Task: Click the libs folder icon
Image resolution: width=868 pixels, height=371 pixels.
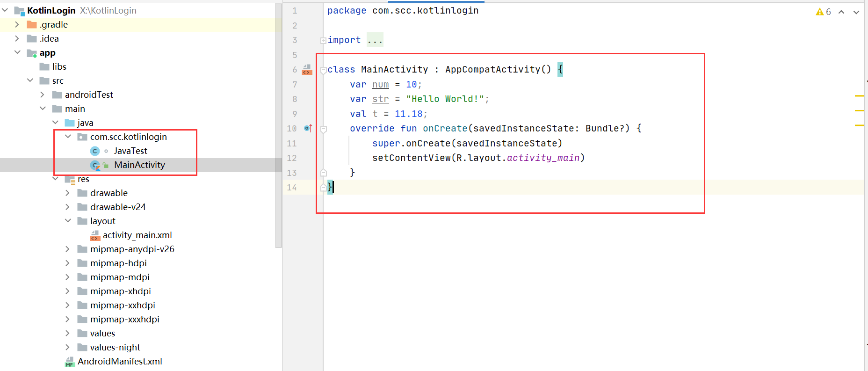Action: (44, 66)
